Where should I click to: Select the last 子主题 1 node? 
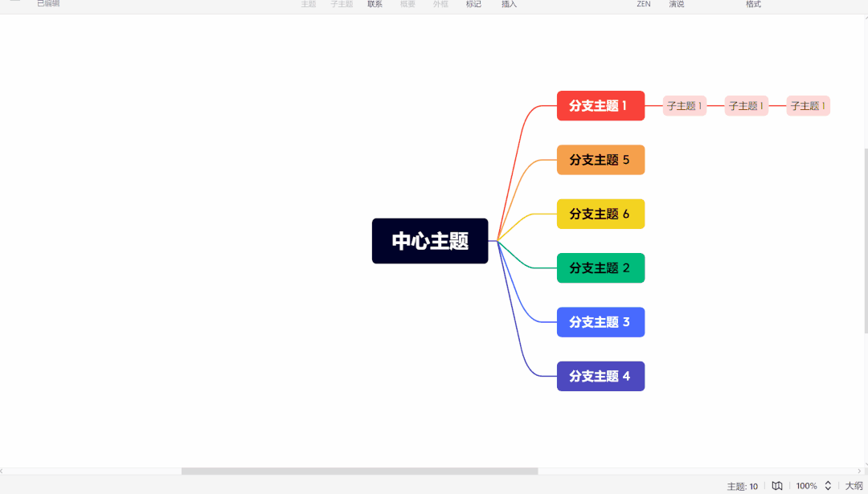[x=808, y=106]
